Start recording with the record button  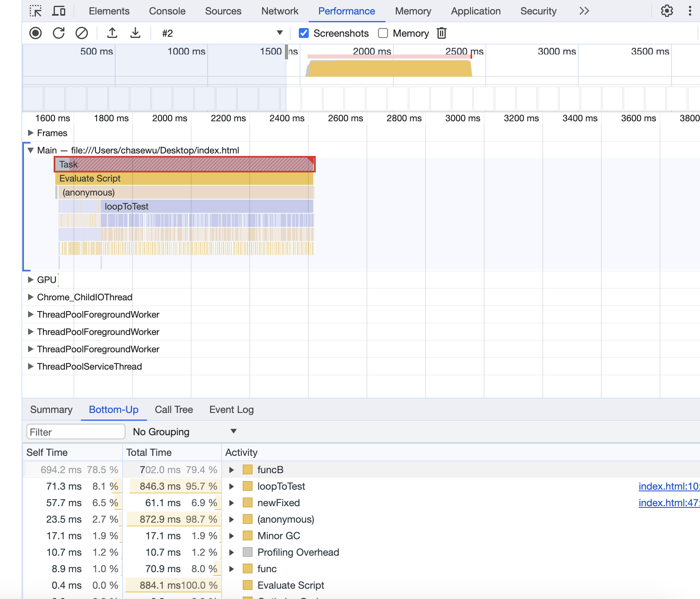35,33
